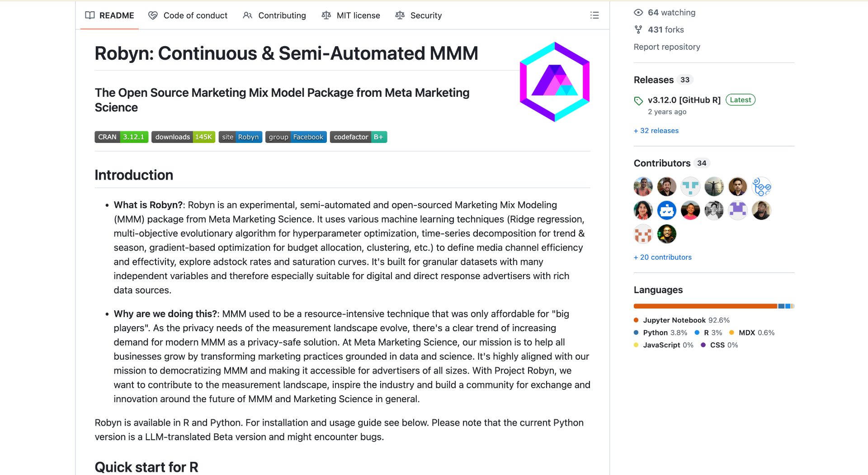Image resolution: width=868 pixels, height=475 pixels.
Task: Click the Report repository link
Action: [667, 47]
